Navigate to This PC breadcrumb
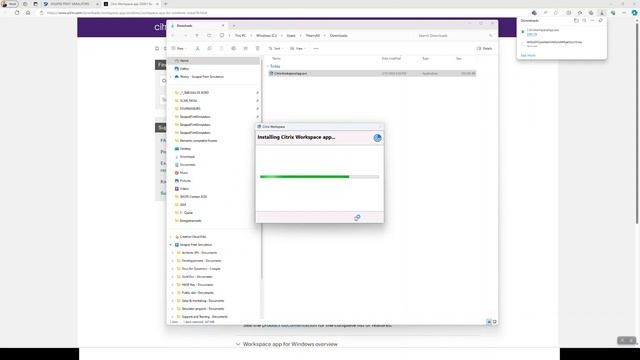640x360 pixels. (x=240, y=36)
